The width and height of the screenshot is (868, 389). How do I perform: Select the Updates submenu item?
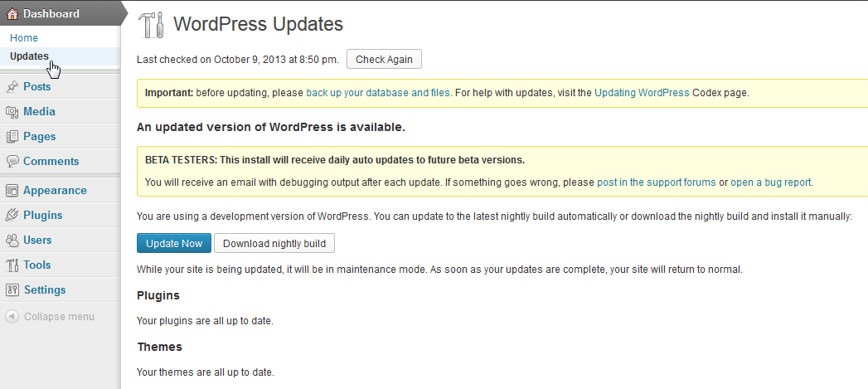29,56
